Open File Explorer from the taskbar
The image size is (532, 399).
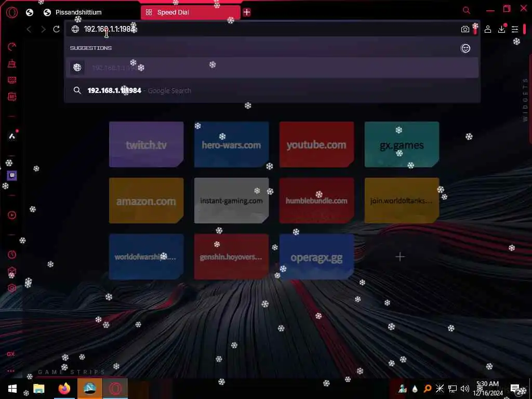click(38, 389)
